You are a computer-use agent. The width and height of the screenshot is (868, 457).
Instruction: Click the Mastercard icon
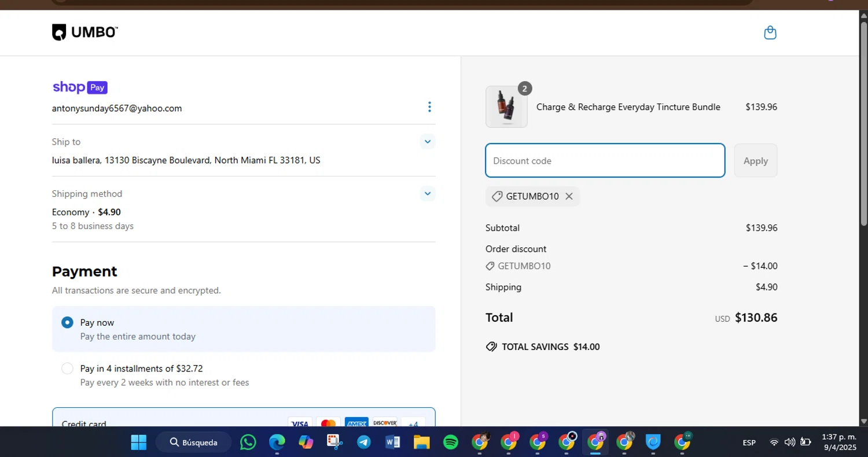pos(328,423)
